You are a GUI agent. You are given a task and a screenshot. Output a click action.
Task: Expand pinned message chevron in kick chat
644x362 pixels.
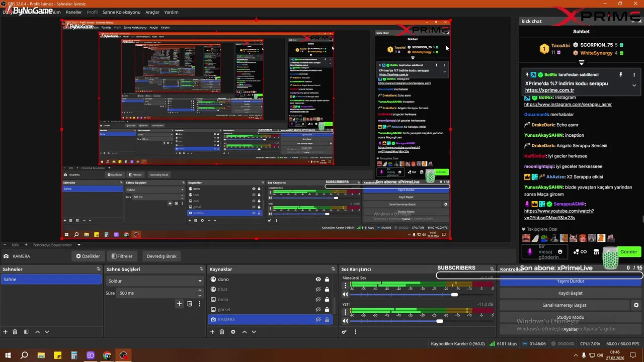(x=634, y=85)
